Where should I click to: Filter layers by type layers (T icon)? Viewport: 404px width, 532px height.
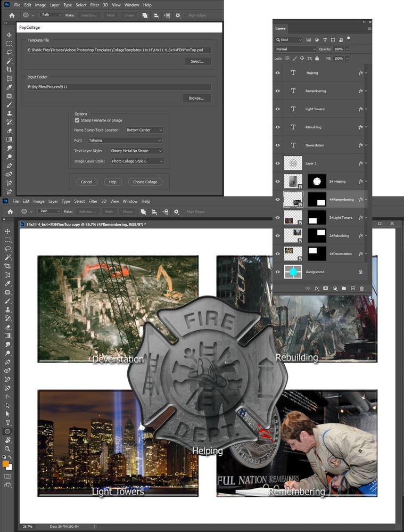(325, 40)
